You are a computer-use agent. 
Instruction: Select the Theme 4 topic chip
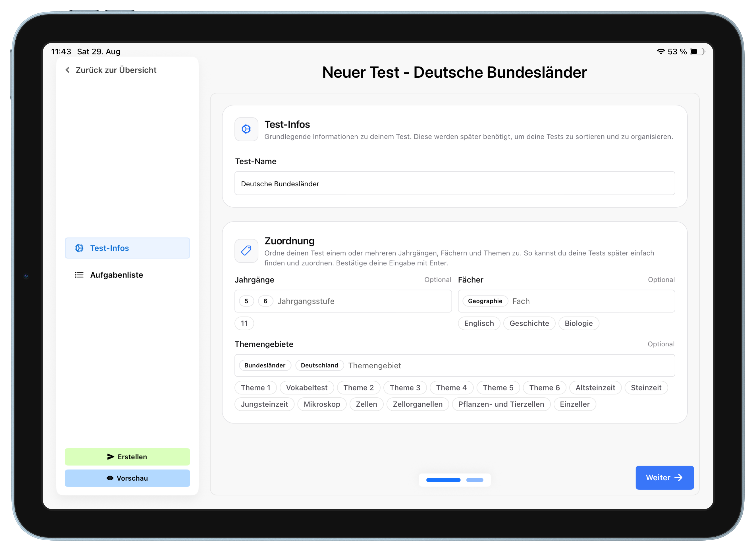click(451, 388)
